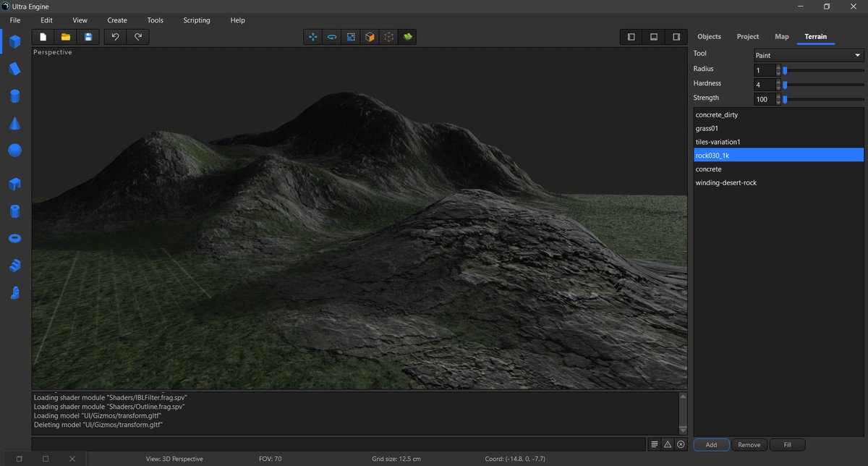868x466 pixels.
Task: Toggle the left panel layout icon
Action: [631, 36]
